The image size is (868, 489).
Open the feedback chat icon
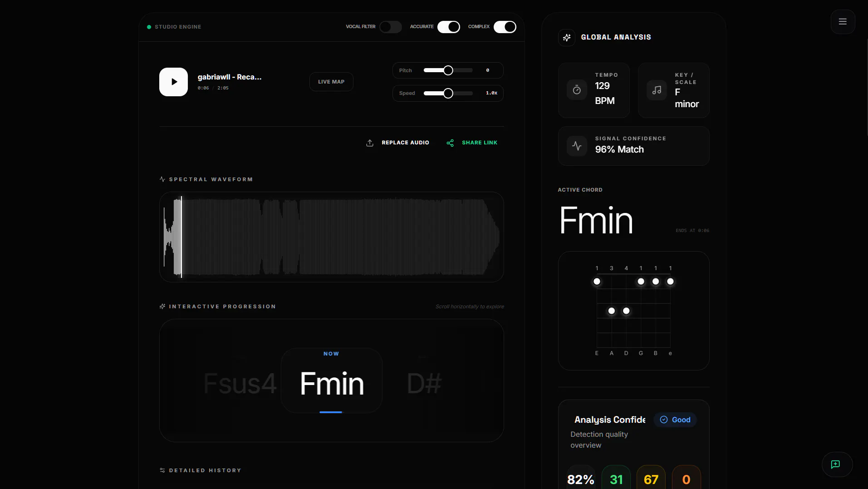point(836,464)
